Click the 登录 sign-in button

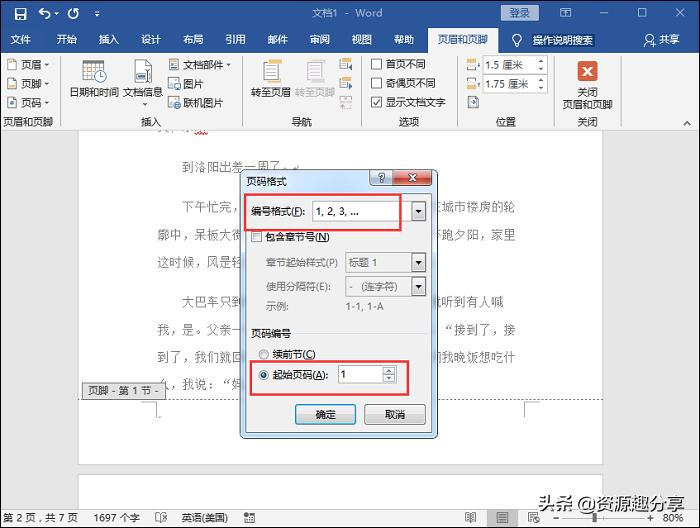tap(520, 13)
